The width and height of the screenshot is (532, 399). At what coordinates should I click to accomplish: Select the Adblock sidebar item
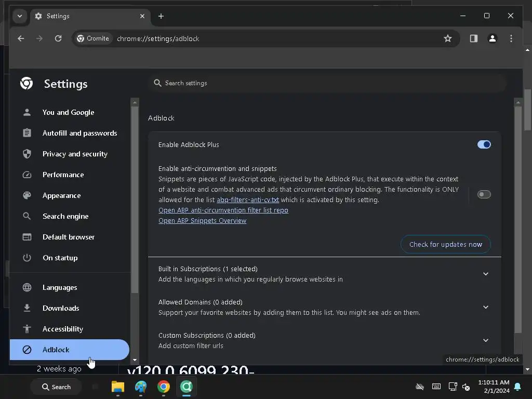(x=70, y=350)
